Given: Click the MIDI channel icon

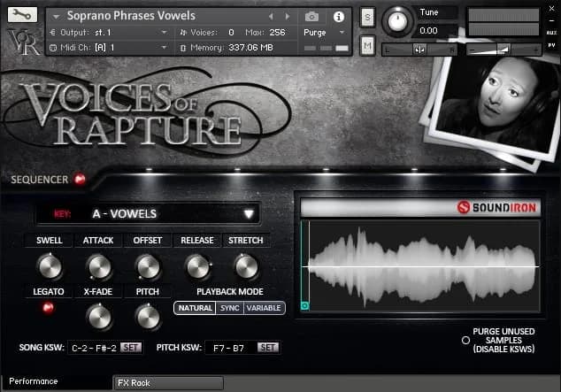Looking at the screenshot, I should pos(53,48).
